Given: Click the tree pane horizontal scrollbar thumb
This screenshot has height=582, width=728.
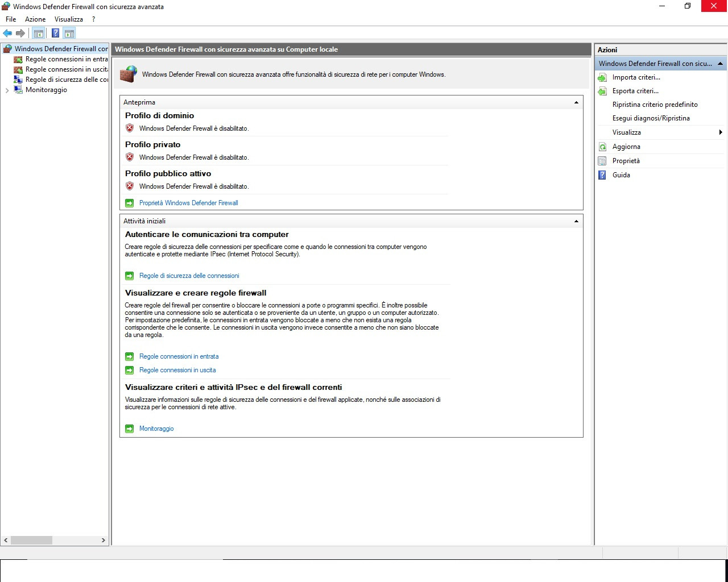Looking at the screenshot, I should 31,540.
